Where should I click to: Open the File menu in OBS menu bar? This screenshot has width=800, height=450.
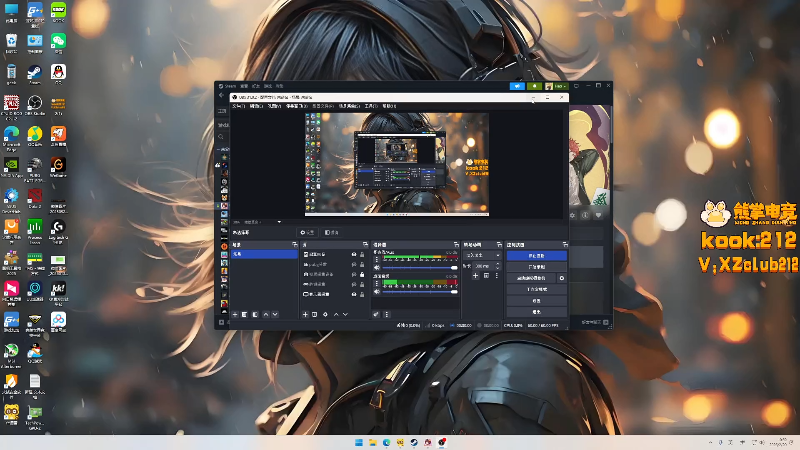(238, 106)
